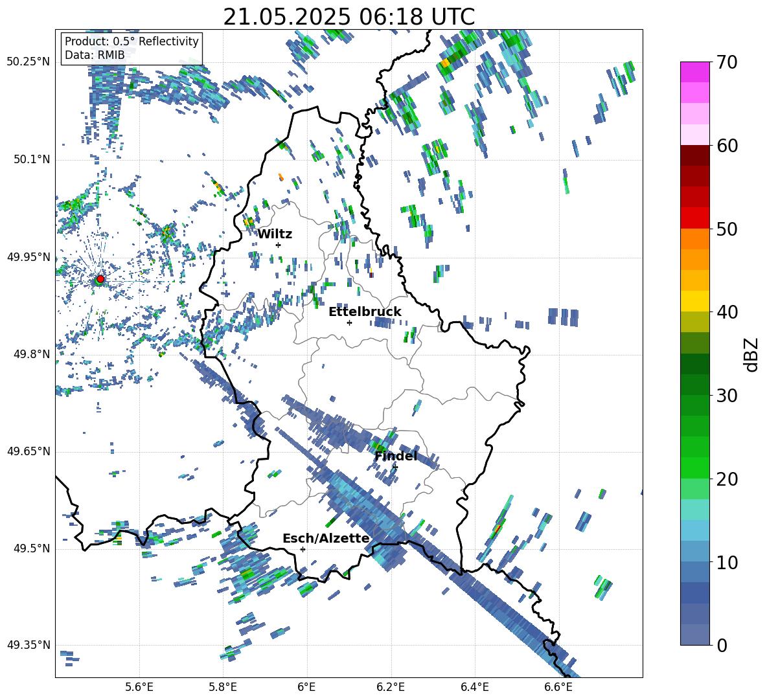Click the 49.35°N latitude label

pyautogui.click(x=29, y=645)
